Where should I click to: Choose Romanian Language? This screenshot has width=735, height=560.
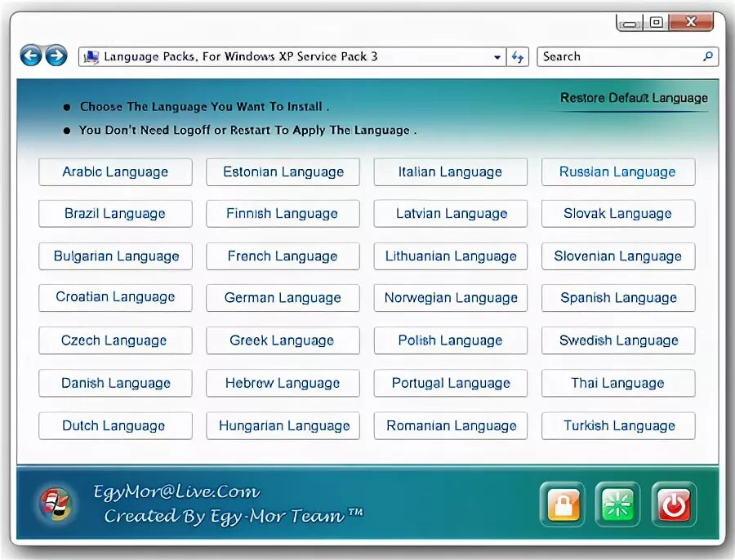click(x=451, y=425)
